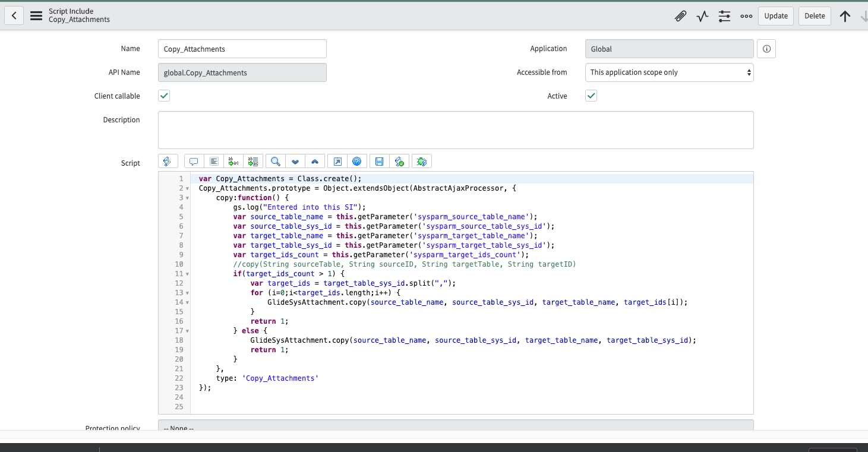Image resolution: width=868 pixels, height=452 pixels.
Task: Click the blue question mark help icon
Action: click(x=356, y=161)
